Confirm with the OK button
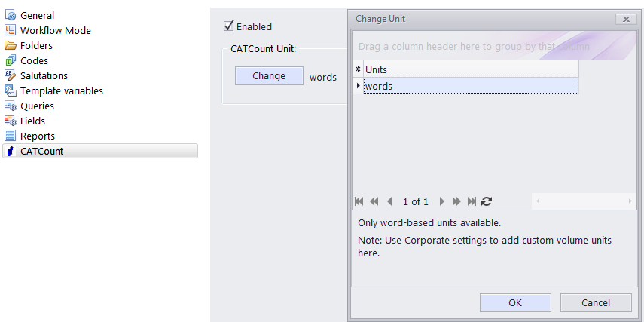The width and height of the screenshot is (644, 322). tap(515, 302)
